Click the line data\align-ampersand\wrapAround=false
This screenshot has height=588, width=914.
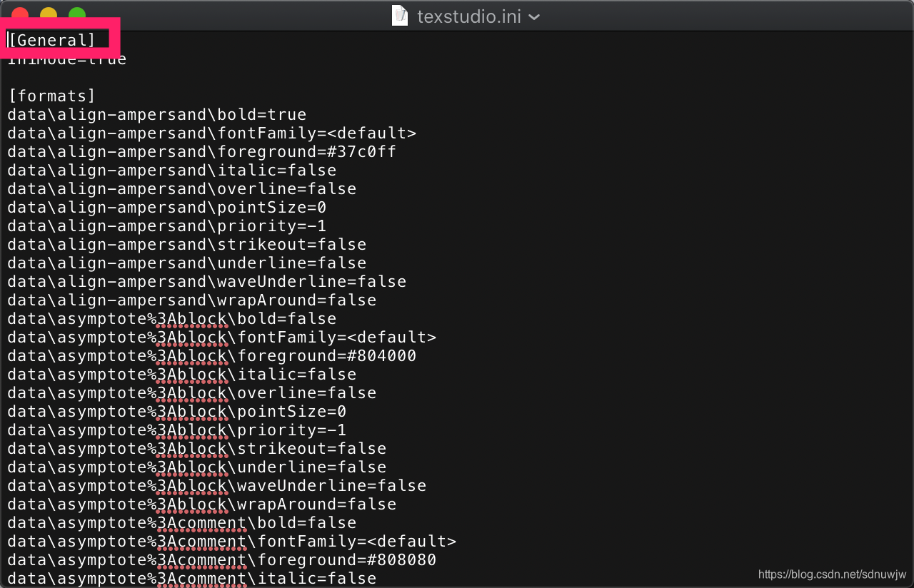tap(192, 300)
